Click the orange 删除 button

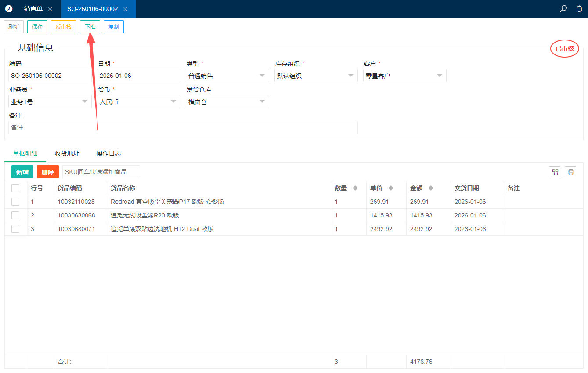(x=47, y=172)
